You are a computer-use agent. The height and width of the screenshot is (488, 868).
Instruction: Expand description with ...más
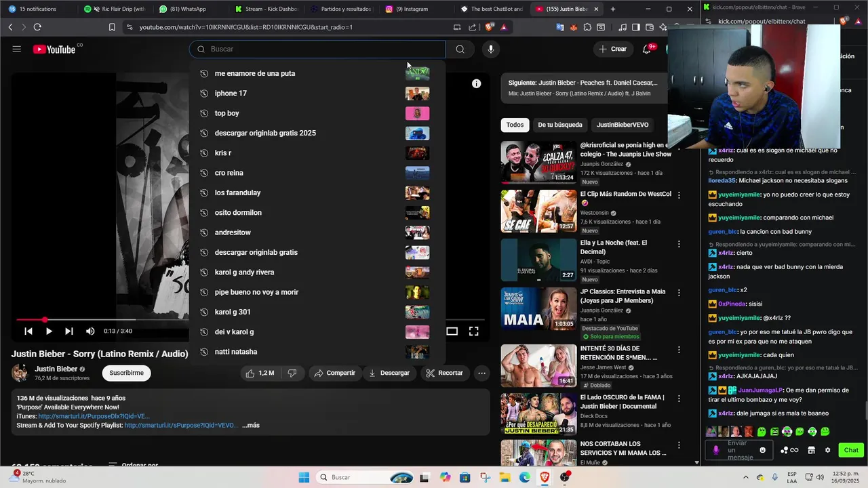click(250, 426)
